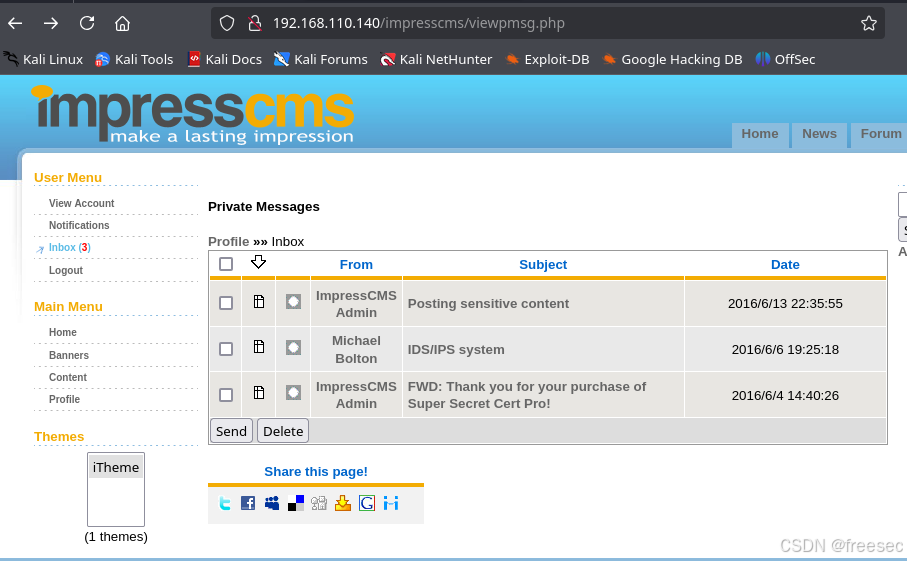Toggle the select-all messages checkbox
The height and width of the screenshot is (561, 907).
tap(226, 264)
